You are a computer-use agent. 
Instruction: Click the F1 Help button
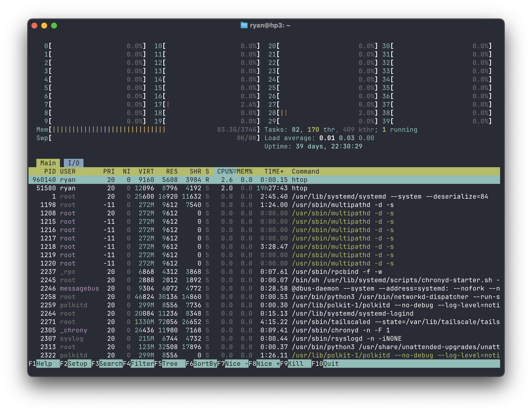click(44, 364)
